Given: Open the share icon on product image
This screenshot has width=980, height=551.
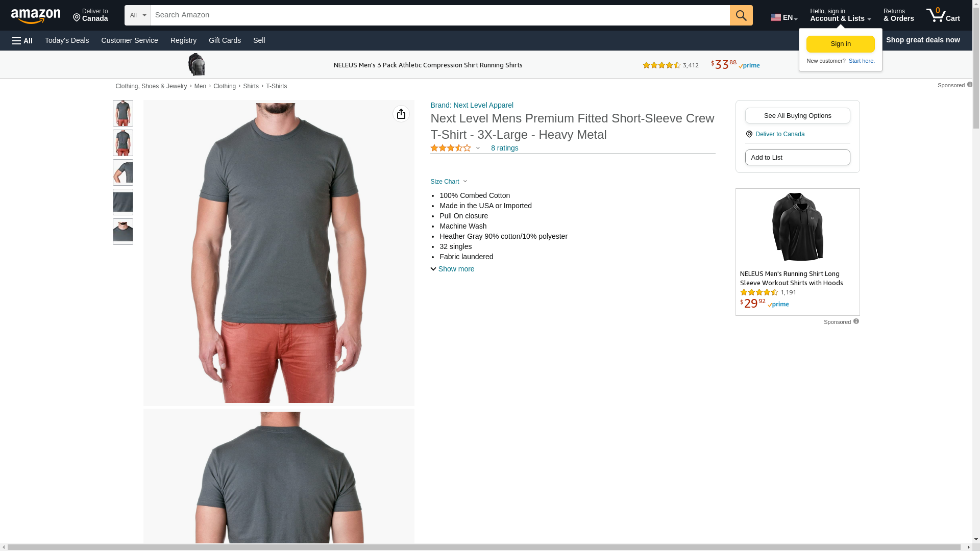Looking at the screenshot, I should 401,114.
